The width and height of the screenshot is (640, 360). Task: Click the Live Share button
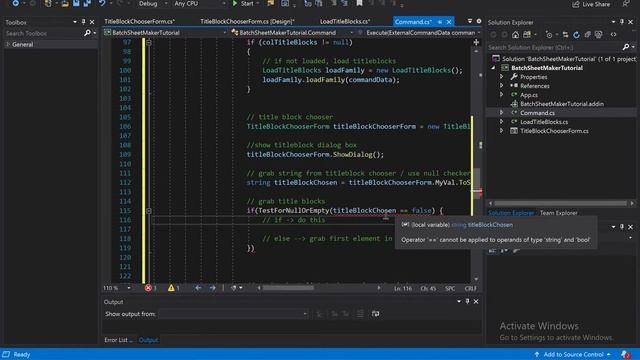tap(591, 4)
